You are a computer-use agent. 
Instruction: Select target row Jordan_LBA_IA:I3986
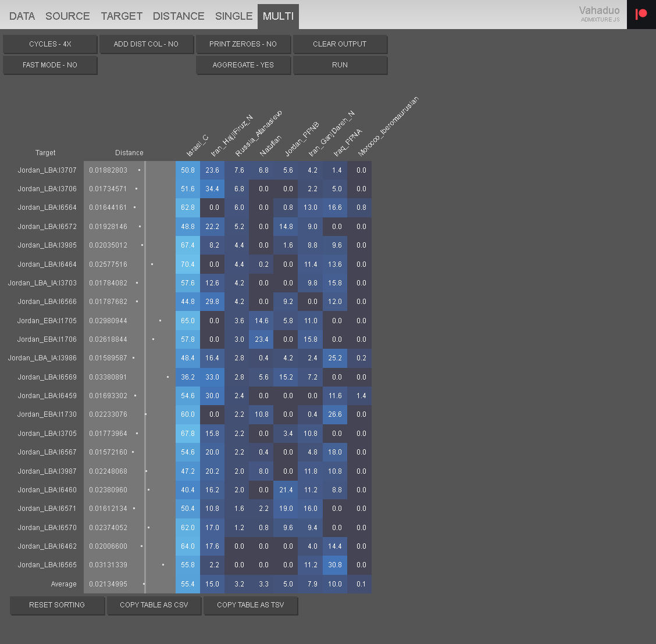[42, 358]
